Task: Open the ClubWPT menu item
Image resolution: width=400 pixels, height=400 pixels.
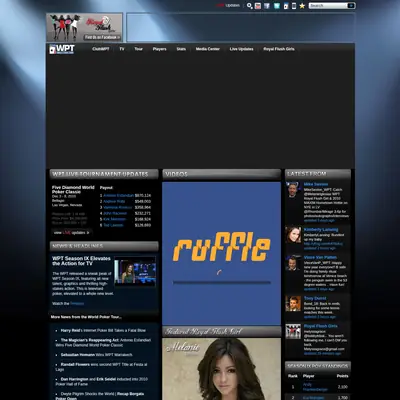Action: pos(101,49)
